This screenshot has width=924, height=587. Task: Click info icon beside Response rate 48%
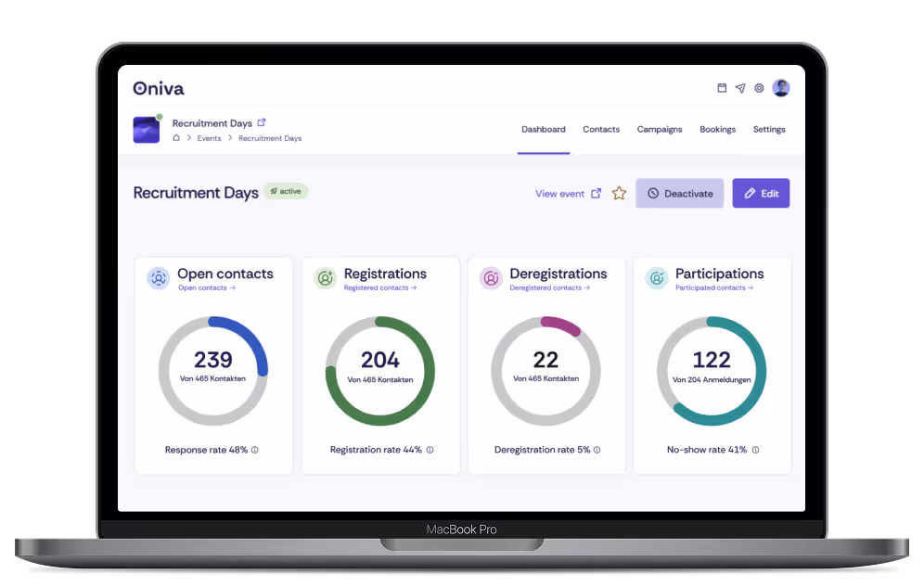tap(254, 450)
